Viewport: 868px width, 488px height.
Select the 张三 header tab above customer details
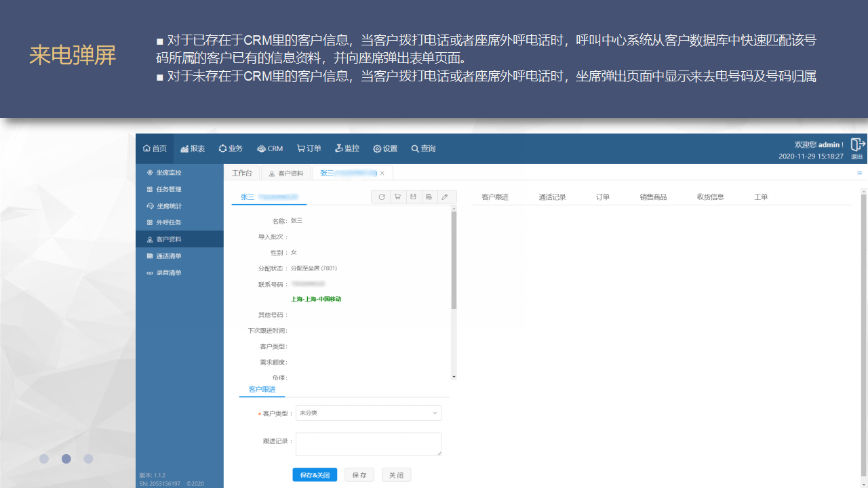tap(269, 197)
